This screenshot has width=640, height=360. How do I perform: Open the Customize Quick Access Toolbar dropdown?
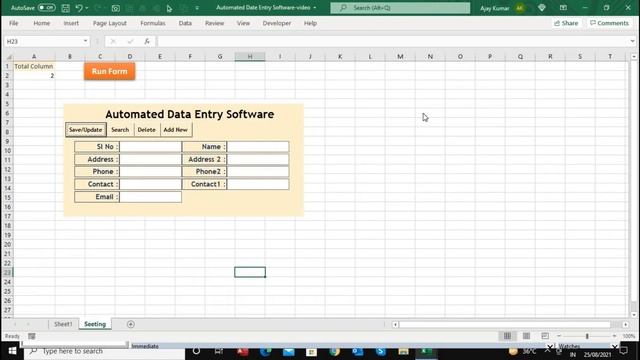tap(197, 8)
